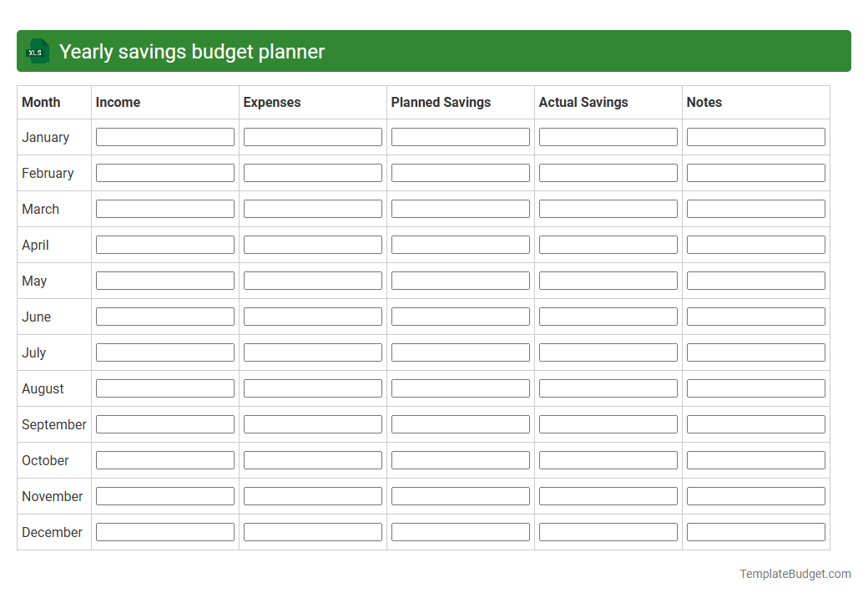The image size is (868, 598).
Task: Click the March Planned Savings field
Action: [x=460, y=208]
